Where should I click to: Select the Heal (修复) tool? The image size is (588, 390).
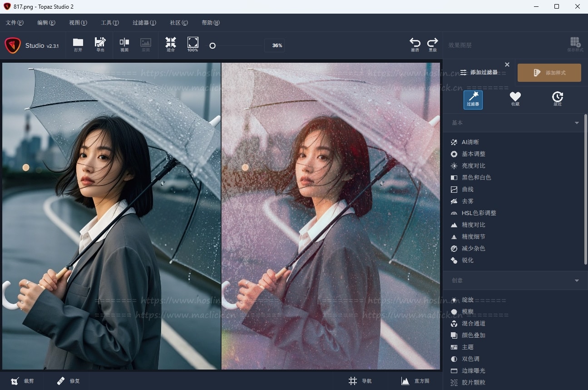pyautogui.click(x=69, y=381)
